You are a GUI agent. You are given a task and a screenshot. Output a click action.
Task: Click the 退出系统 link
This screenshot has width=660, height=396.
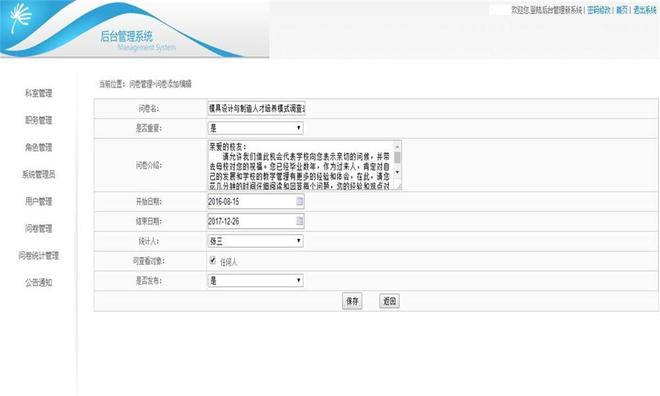click(x=645, y=10)
